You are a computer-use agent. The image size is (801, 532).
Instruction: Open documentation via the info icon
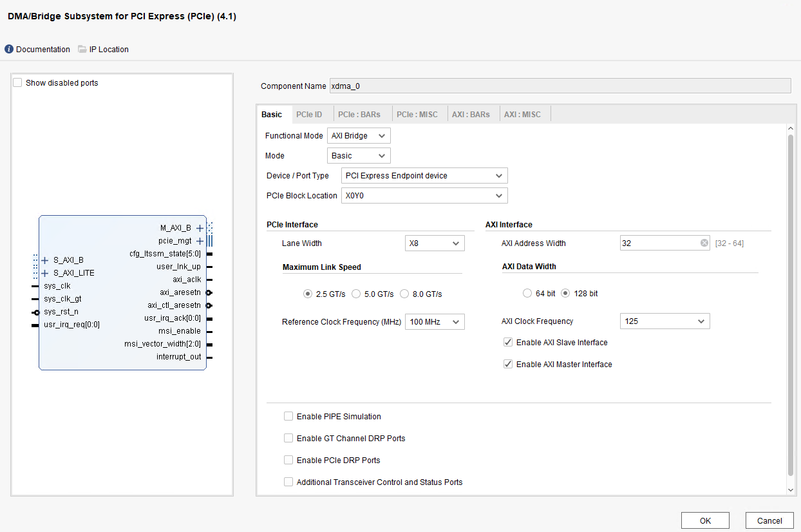[x=8, y=49]
